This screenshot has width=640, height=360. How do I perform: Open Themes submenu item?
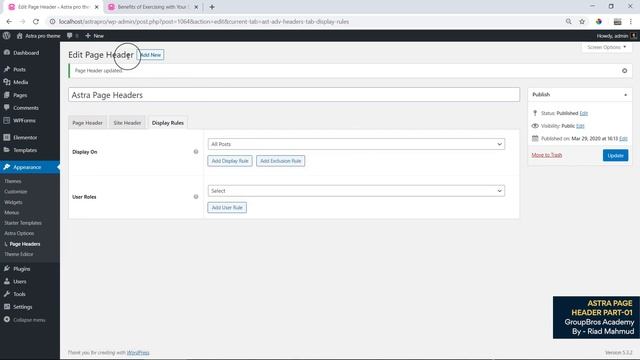13,181
